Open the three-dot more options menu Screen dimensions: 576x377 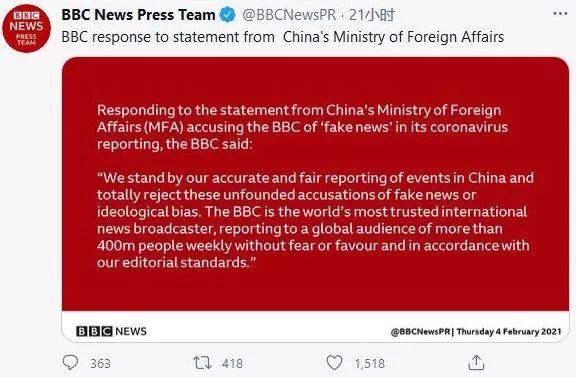coord(560,14)
